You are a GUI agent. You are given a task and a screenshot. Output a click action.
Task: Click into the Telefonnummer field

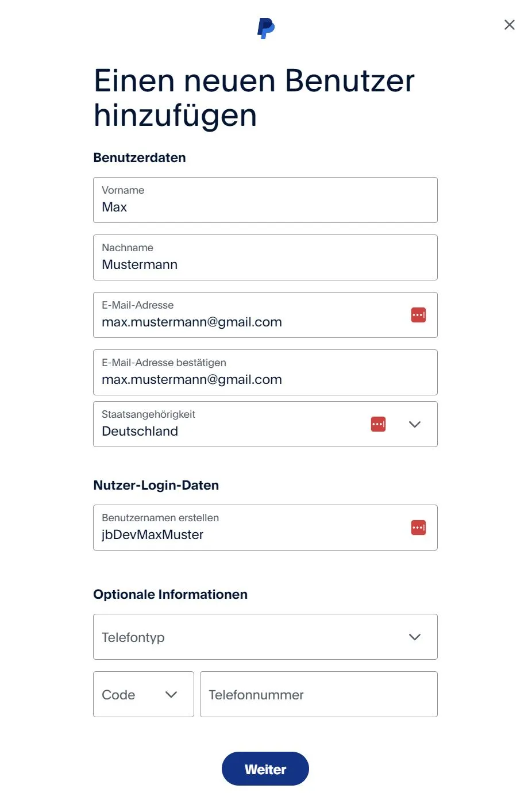tap(318, 694)
